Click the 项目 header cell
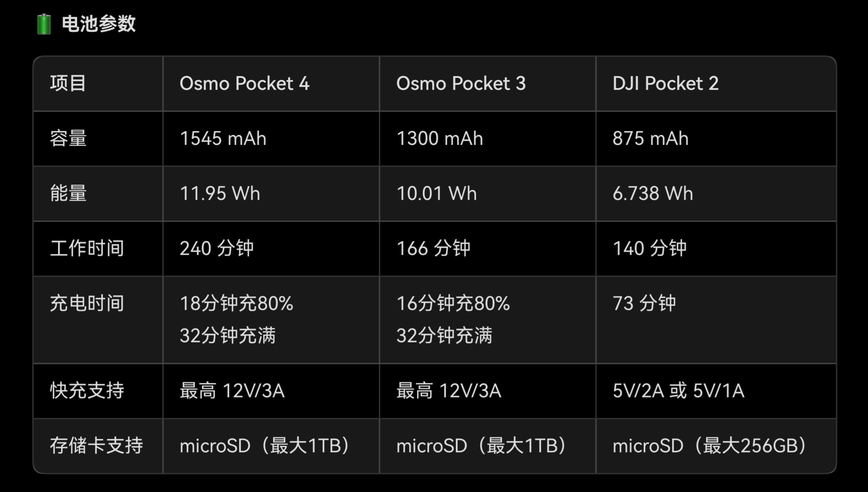 tap(68, 83)
